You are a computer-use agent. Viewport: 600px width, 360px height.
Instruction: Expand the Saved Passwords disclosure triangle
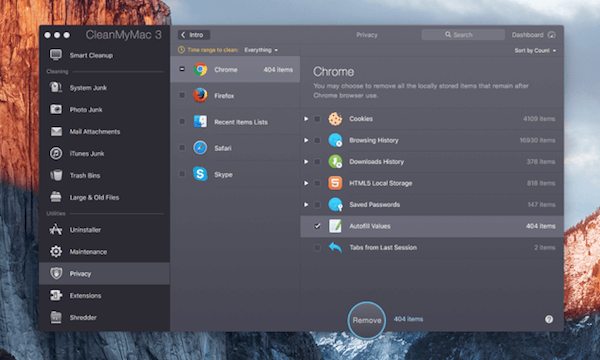[306, 204]
